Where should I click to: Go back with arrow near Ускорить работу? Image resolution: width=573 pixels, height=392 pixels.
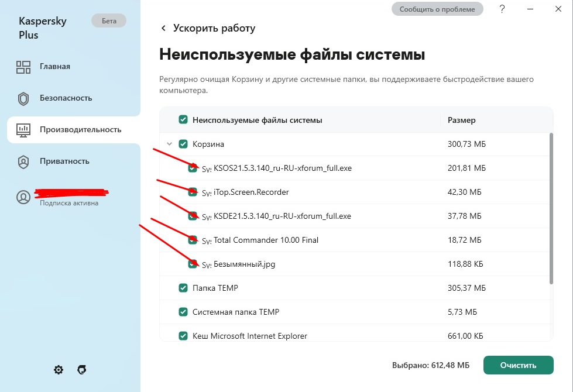(164, 28)
